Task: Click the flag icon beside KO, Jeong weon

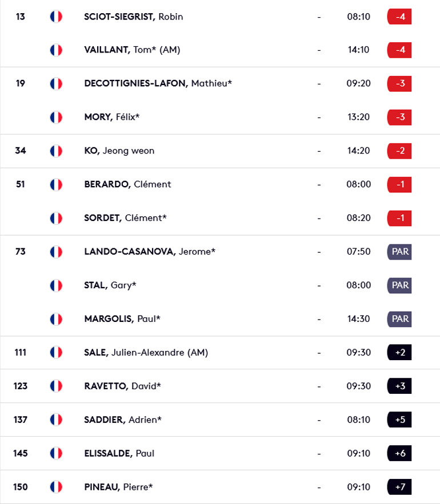Action: click(x=56, y=151)
